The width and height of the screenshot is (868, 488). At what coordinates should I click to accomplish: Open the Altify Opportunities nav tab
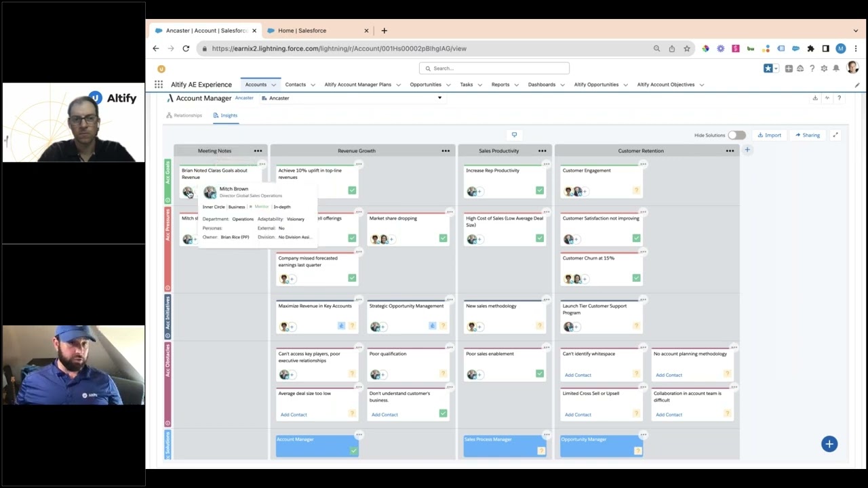point(596,85)
